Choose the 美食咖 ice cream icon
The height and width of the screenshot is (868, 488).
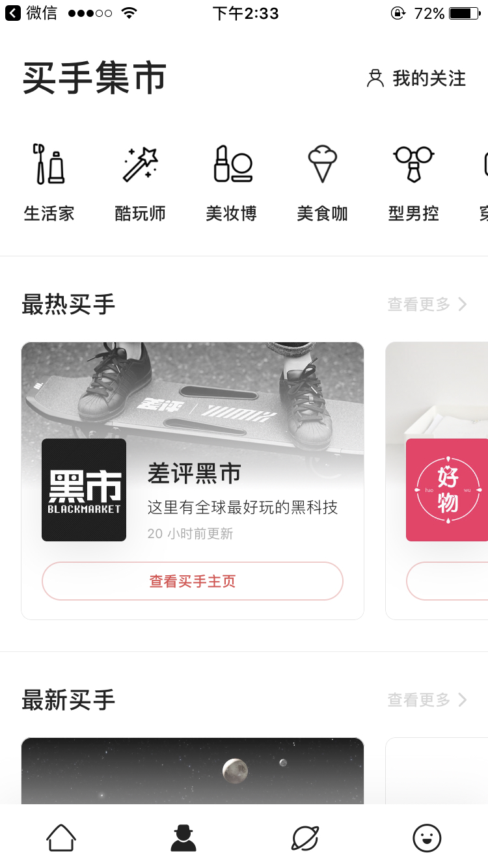coord(322,163)
